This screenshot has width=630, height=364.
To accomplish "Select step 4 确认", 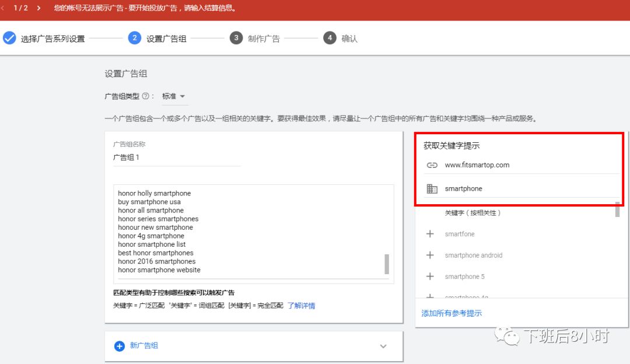I will point(330,38).
